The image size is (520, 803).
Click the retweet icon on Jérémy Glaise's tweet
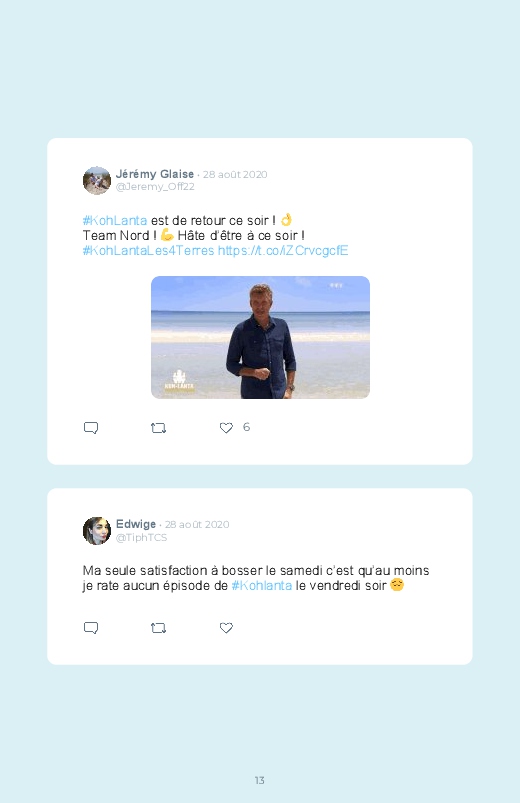pyautogui.click(x=158, y=428)
